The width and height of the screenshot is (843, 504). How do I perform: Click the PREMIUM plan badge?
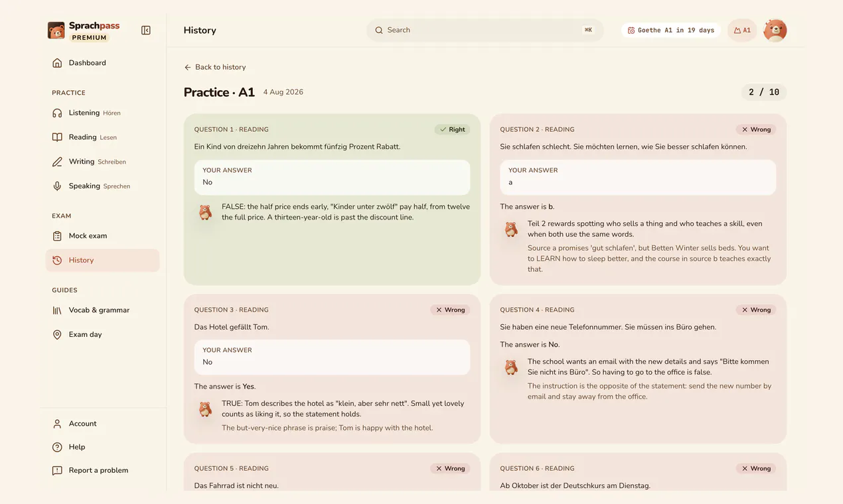[x=90, y=38]
